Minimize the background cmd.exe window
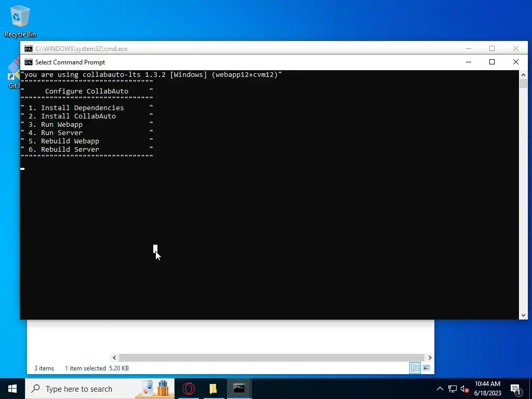The width and height of the screenshot is (532, 399). tap(469, 48)
